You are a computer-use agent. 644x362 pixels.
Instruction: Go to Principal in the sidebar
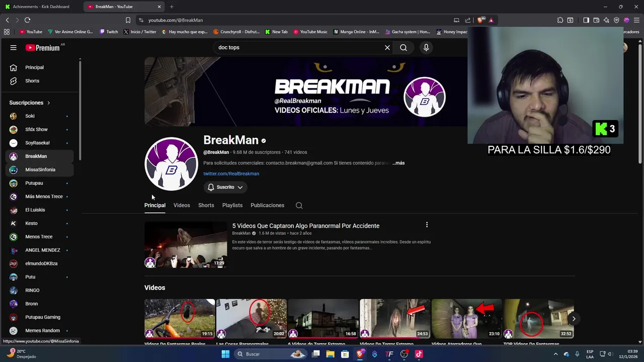(41, 67)
